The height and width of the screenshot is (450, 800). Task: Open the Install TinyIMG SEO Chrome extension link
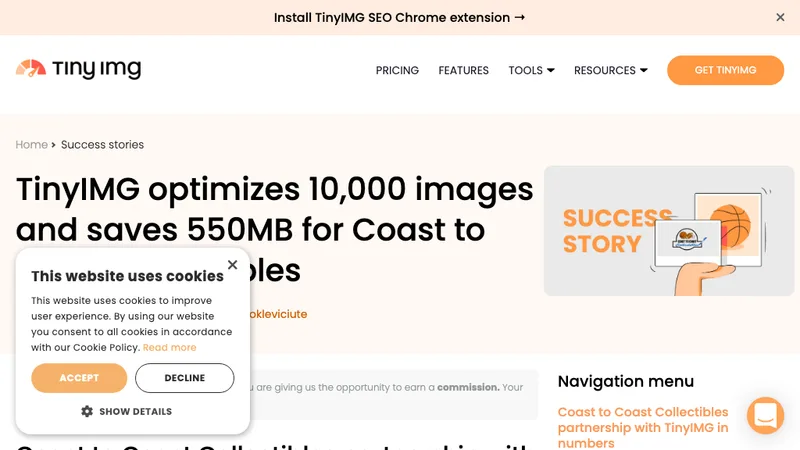(399, 17)
